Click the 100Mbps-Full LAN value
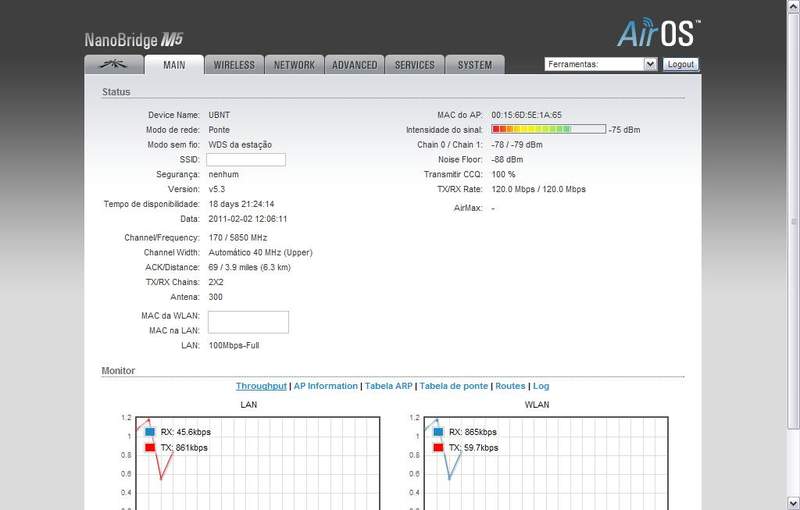Viewport: 800px width, 510px height. click(x=234, y=345)
